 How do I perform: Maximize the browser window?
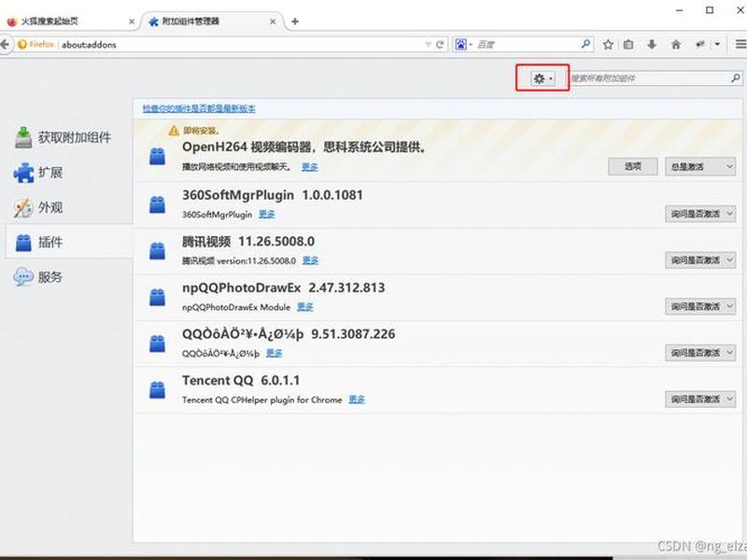[x=710, y=10]
